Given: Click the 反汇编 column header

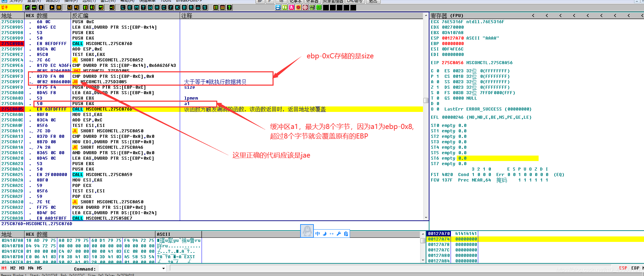Looking at the screenshot, I should [x=125, y=16].
